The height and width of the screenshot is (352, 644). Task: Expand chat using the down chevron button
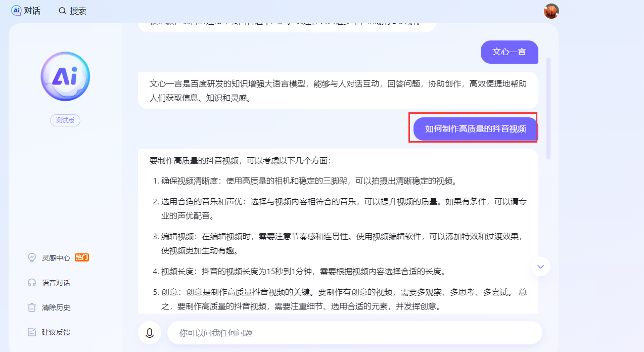(x=540, y=266)
